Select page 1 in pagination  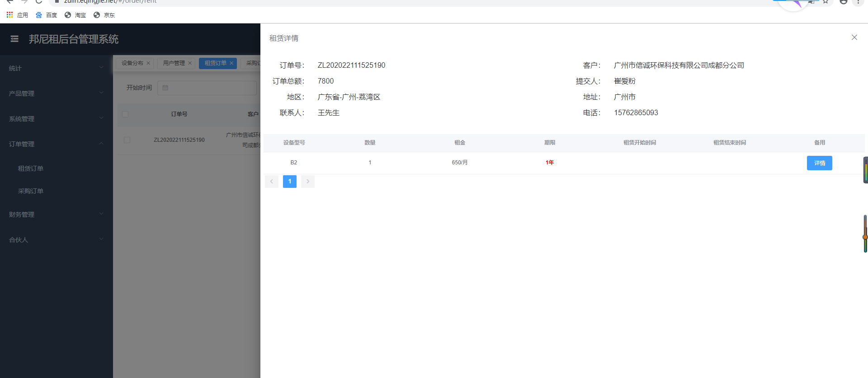tap(290, 182)
